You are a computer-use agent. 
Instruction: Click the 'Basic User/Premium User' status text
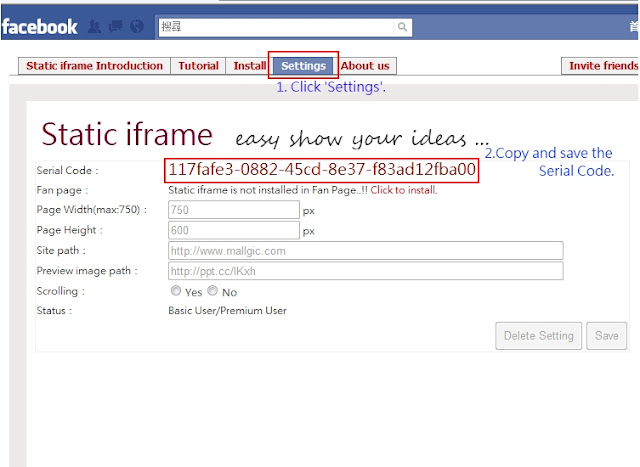tap(227, 311)
